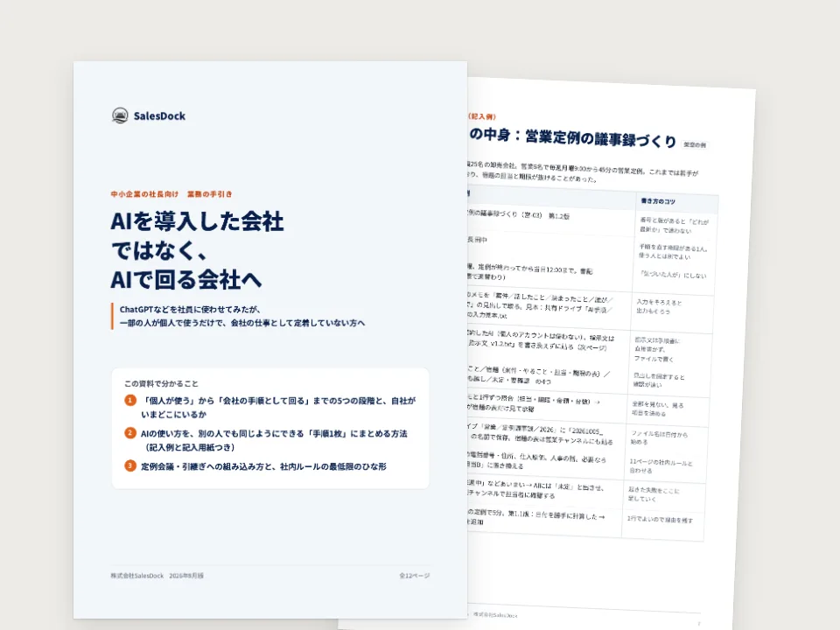Click the 架空の例 tag on back page

(695, 144)
